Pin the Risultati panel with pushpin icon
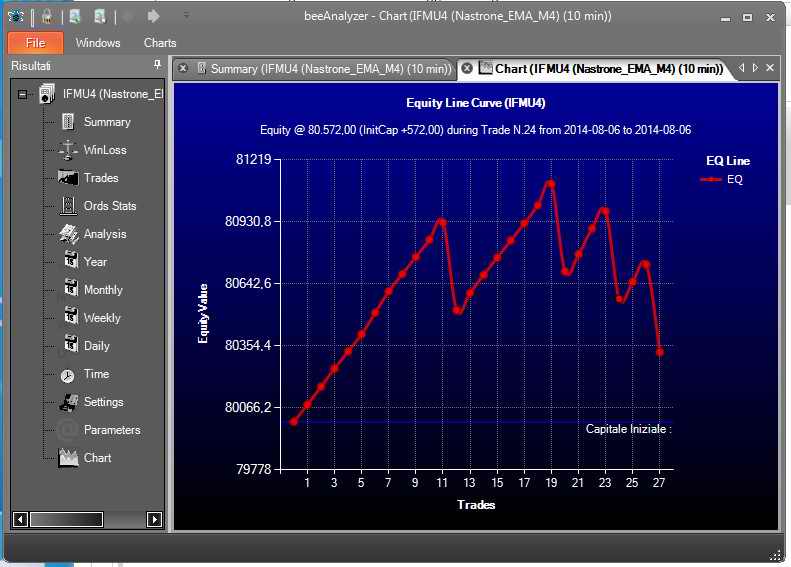This screenshot has width=791, height=567. pos(157,65)
